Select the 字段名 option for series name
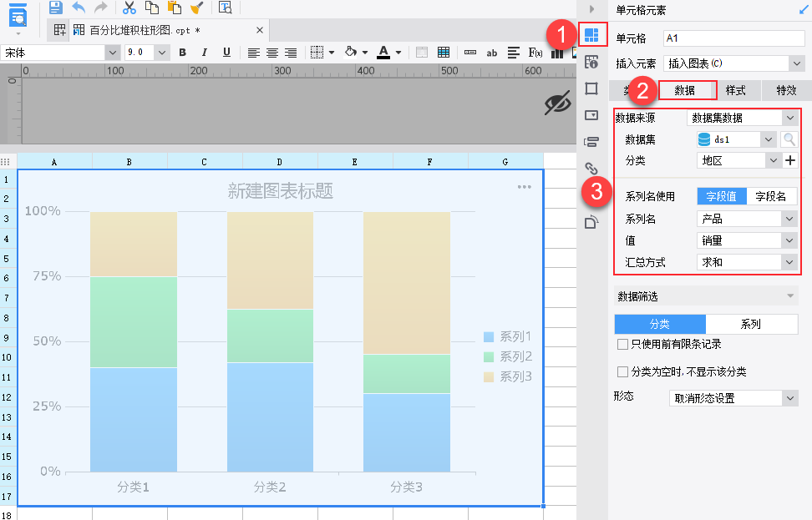Viewport: 812px width, 520px height. (770, 197)
